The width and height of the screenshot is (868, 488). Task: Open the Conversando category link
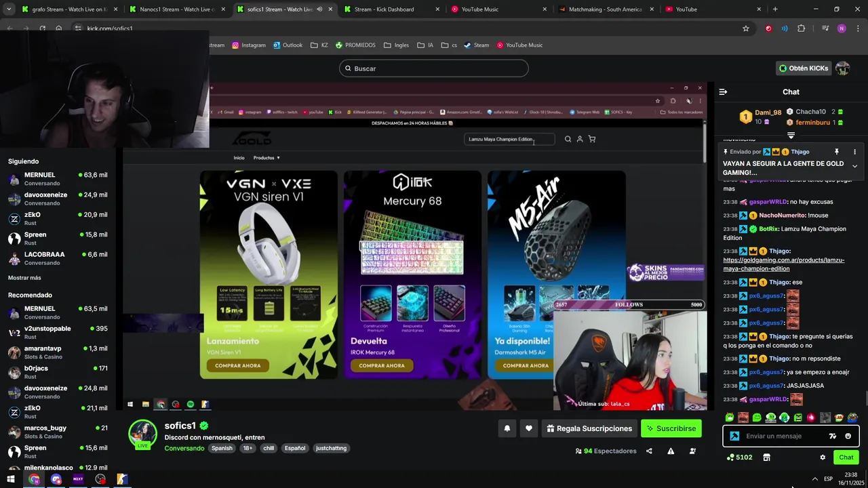(x=184, y=448)
